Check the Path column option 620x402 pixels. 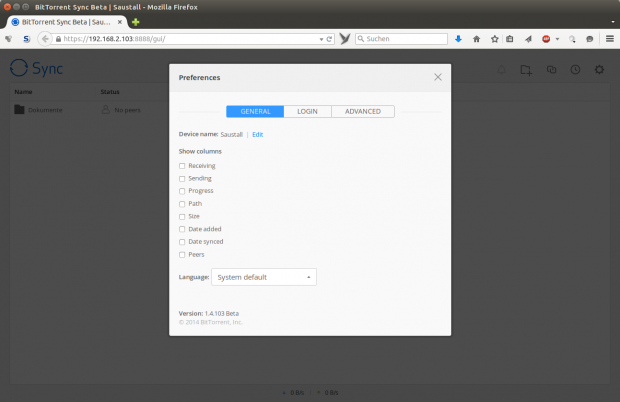coord(182,204)
